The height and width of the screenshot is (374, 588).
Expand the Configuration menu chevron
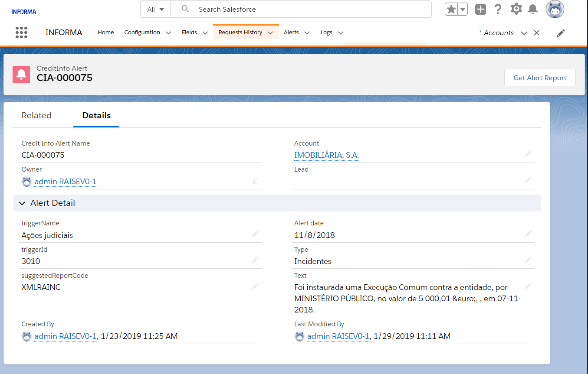pos(168,33)
